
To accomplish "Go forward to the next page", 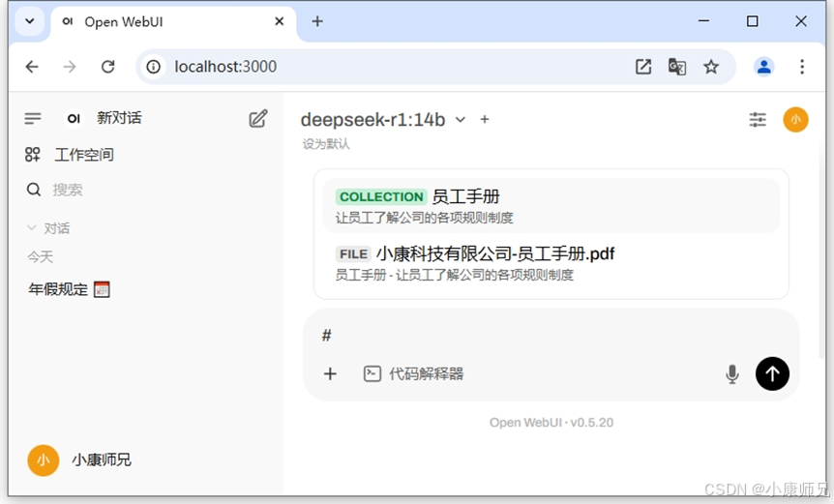I will tap(70, 67).
